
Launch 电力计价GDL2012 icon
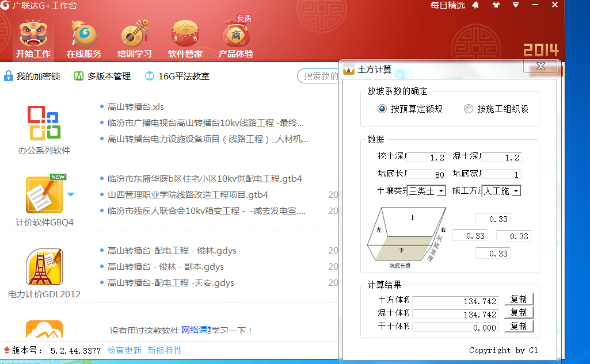point(44,267)
